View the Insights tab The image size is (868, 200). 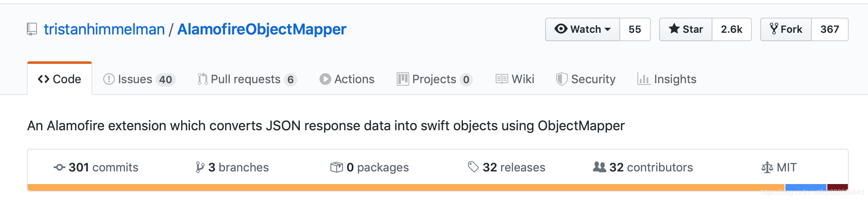(667, 79)
